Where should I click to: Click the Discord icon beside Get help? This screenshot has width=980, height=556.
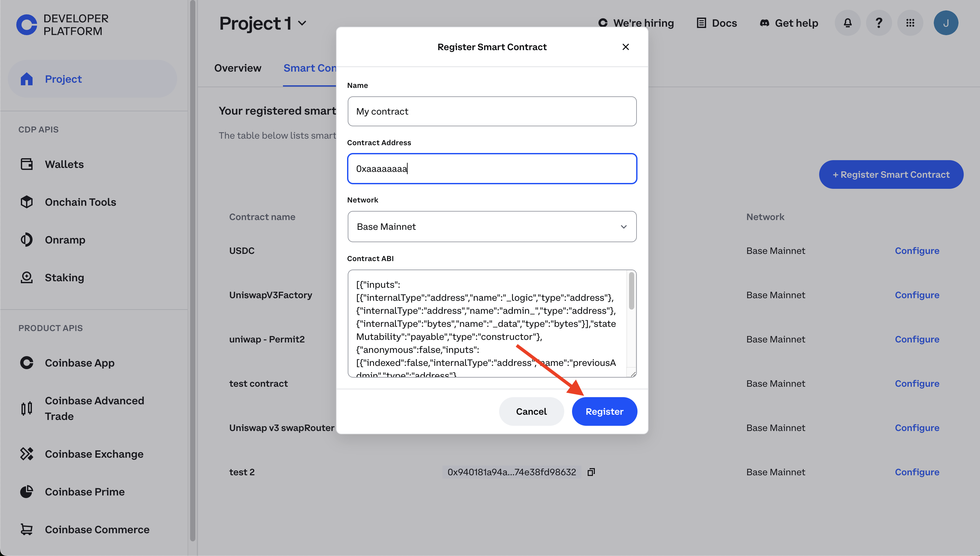[764, 23]
